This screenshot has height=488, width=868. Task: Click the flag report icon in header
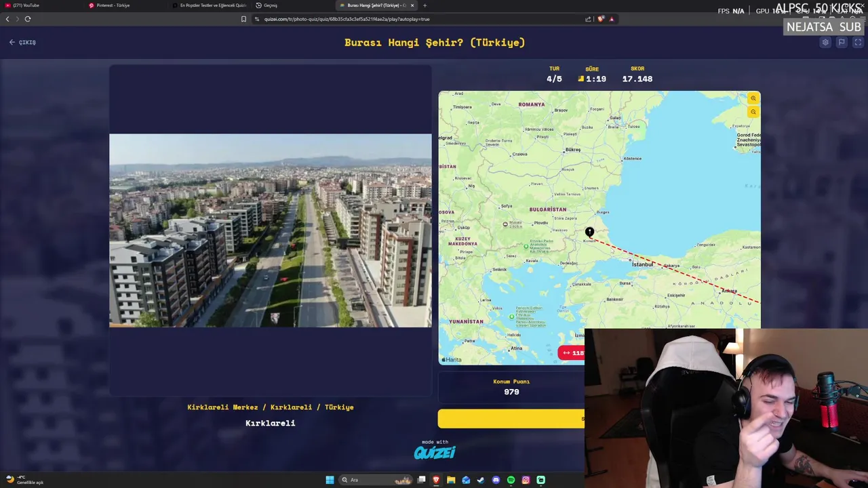[842, 42]
